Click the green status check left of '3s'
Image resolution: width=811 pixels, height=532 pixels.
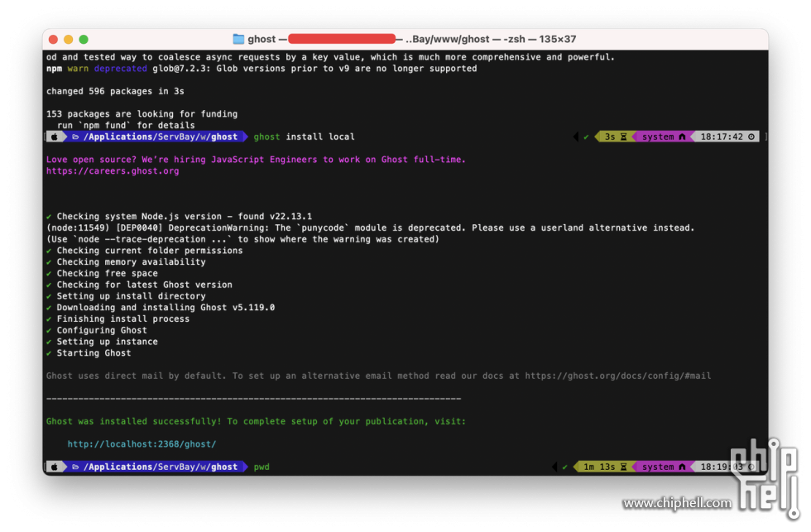[x=586, y=137]
